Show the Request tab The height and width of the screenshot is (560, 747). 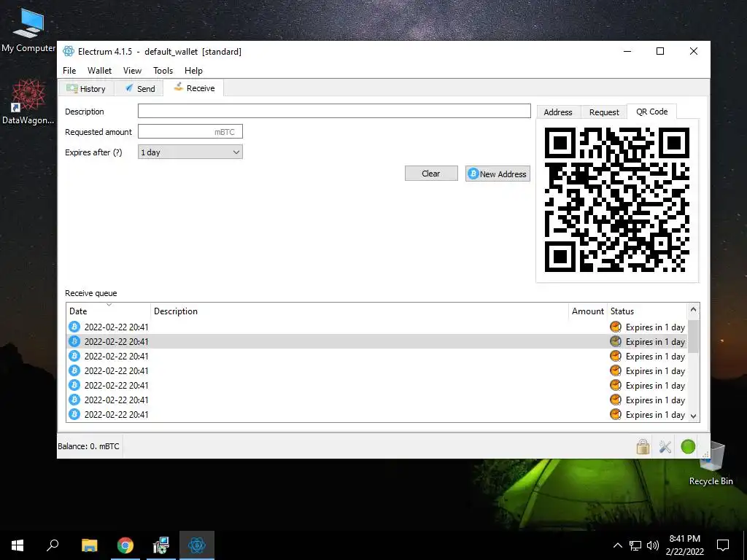(x=604, y=112)
